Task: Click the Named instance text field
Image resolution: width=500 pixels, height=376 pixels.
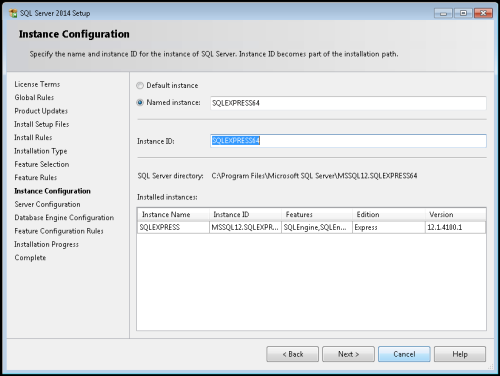Action: 348,103
